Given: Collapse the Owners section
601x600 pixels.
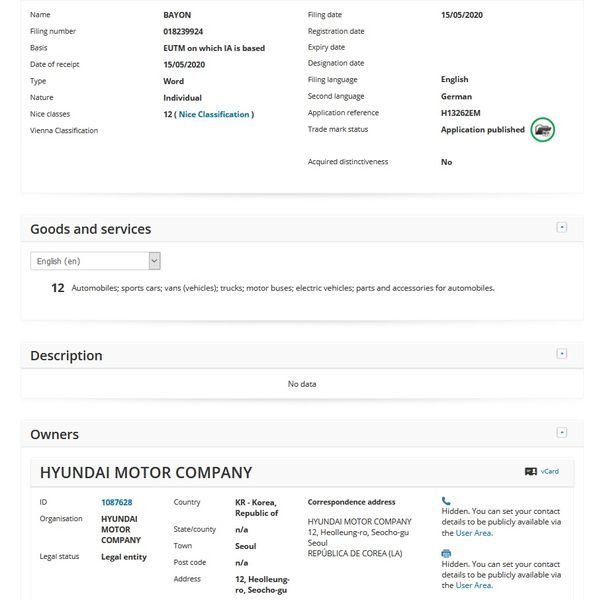Looking at the screenshot, I should 562,433.
